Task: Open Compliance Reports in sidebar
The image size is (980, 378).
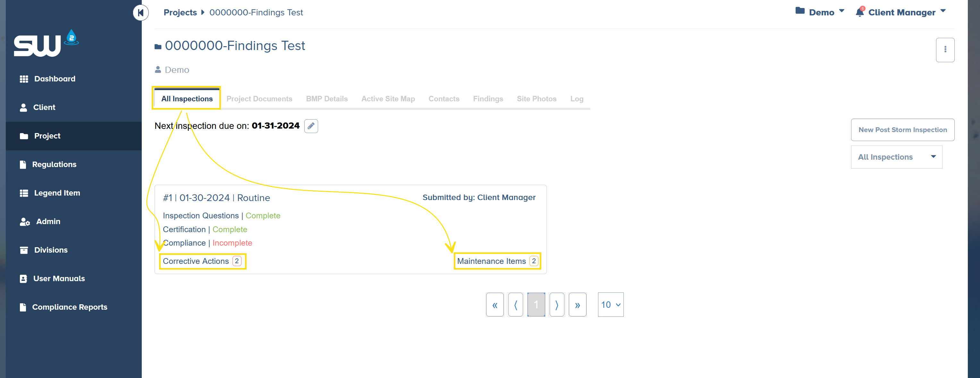Action: 69,307
